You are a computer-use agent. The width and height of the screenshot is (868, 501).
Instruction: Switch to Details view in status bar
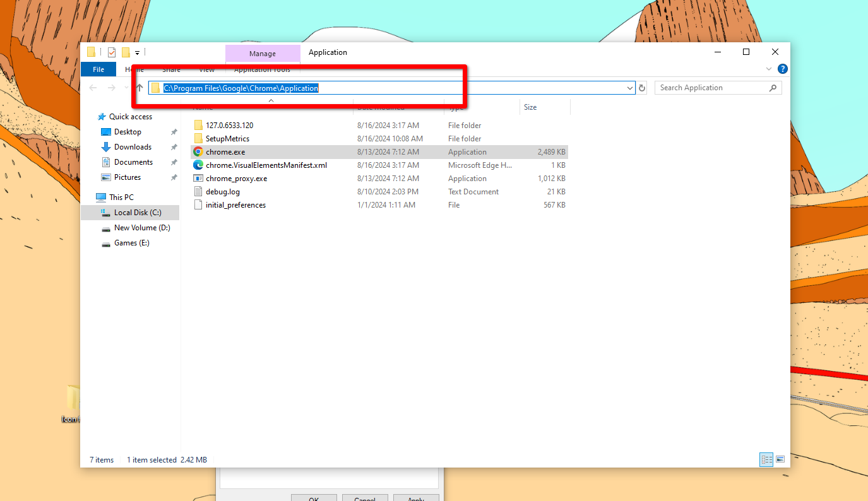pos(767,459)
